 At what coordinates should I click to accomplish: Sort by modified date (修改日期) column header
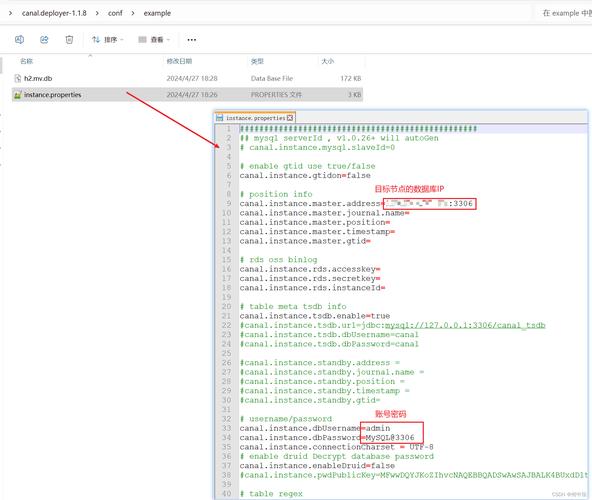[x=179, y=61]
